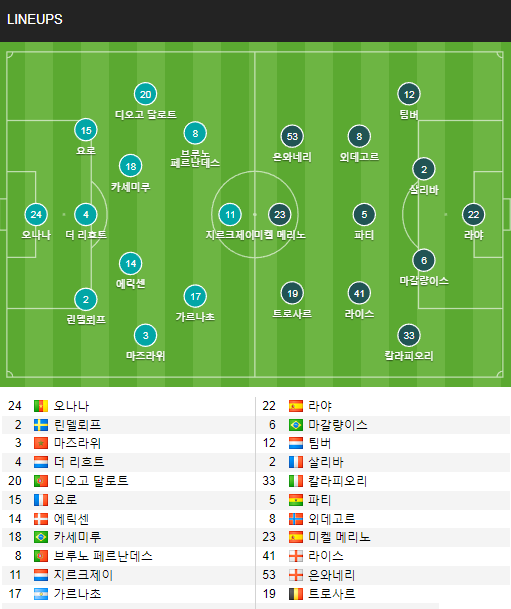511x609 pixels.
Task: Click player circle 17 가르나초
Action: click(x=195, y=296)
